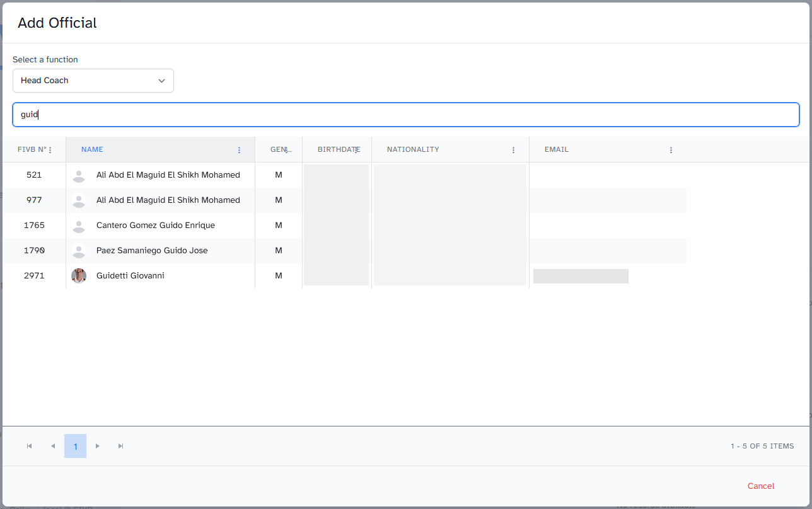Image resolution: width=812 pixels, height=509 pixels.
Task: Select the Paez Samaniego Guido Jose row
Action: point(151,251)
